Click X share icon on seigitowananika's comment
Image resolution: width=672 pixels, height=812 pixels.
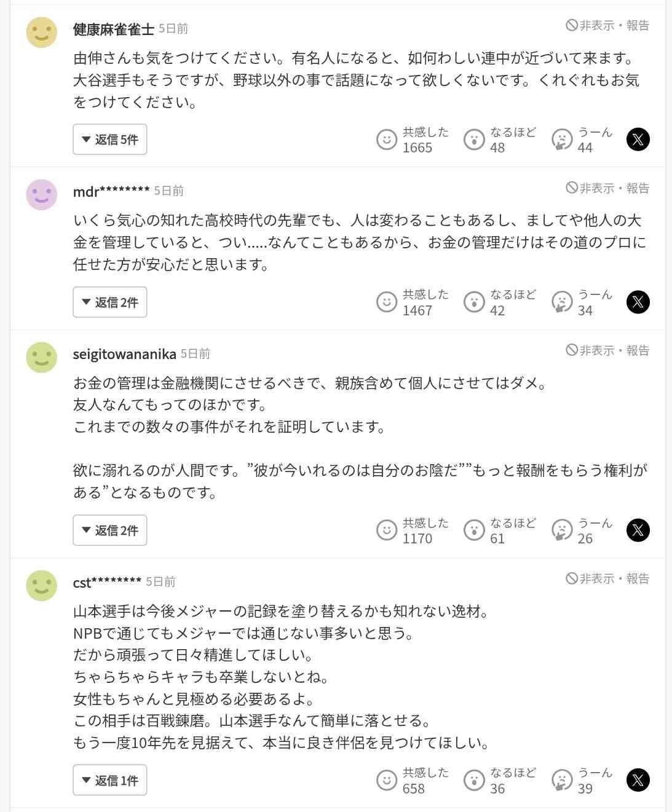638,530
